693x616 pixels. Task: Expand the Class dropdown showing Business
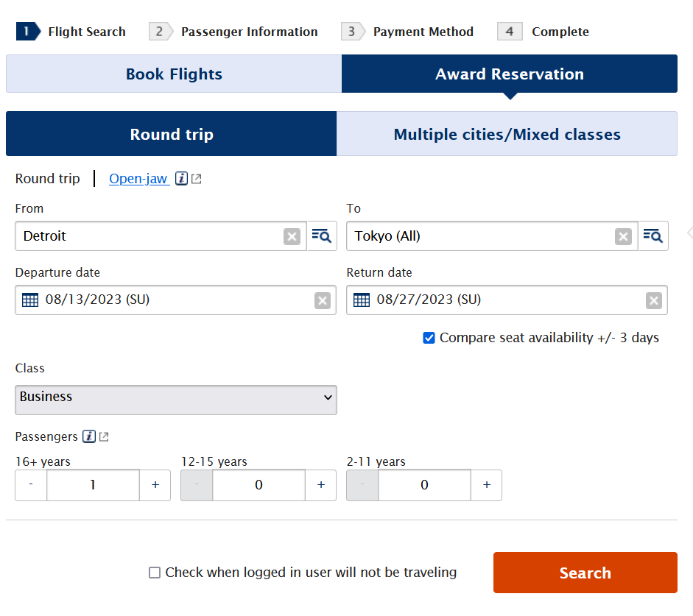[x=176, y=398]
